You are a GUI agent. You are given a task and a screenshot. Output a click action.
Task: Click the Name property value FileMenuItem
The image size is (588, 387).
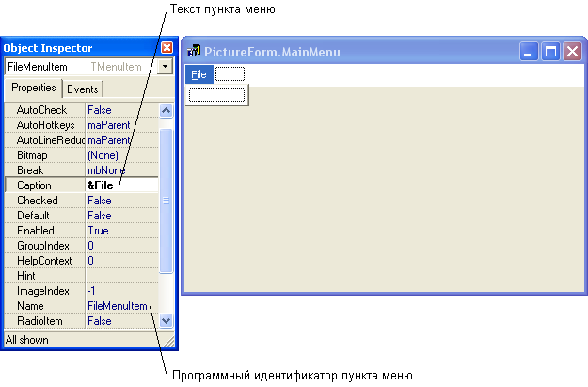[x=119, y=306]
